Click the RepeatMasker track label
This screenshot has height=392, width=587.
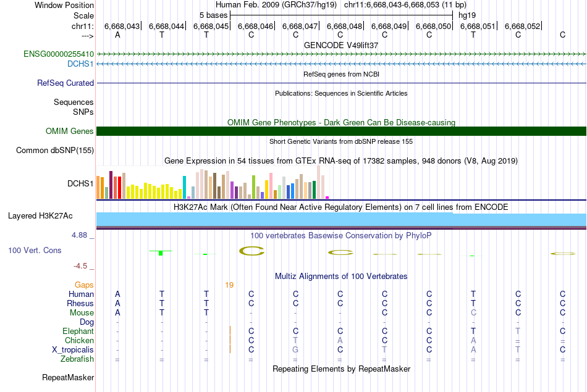pyautogui.click(x=68, y=377)
